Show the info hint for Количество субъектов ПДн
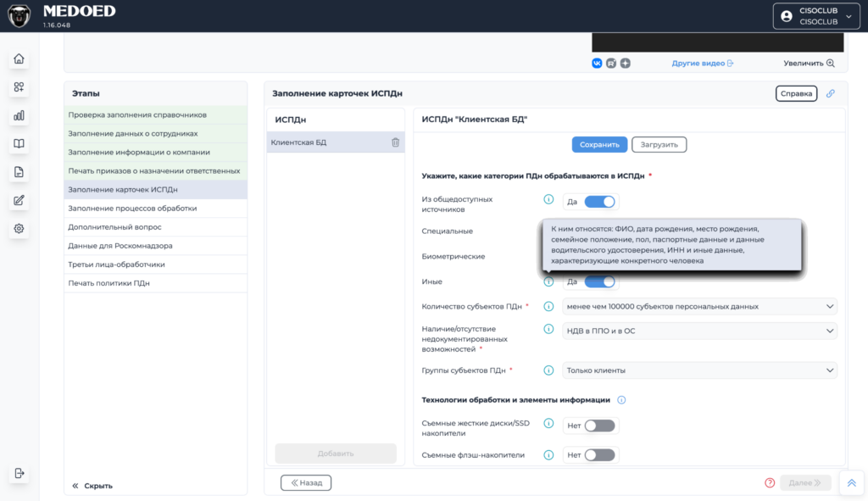 coord(548,306)
